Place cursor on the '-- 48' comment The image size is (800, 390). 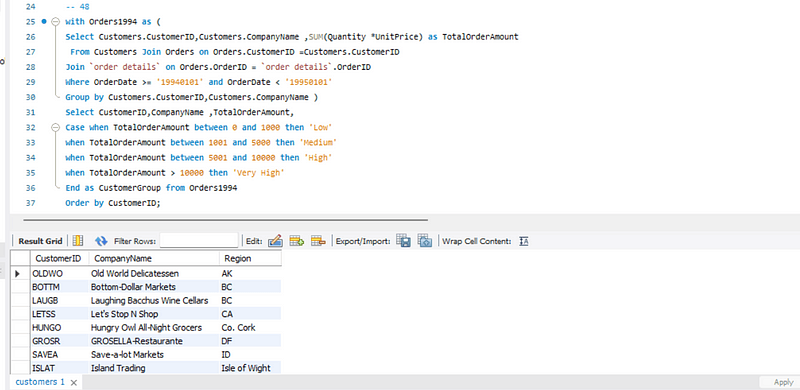(x=78, y=7)
